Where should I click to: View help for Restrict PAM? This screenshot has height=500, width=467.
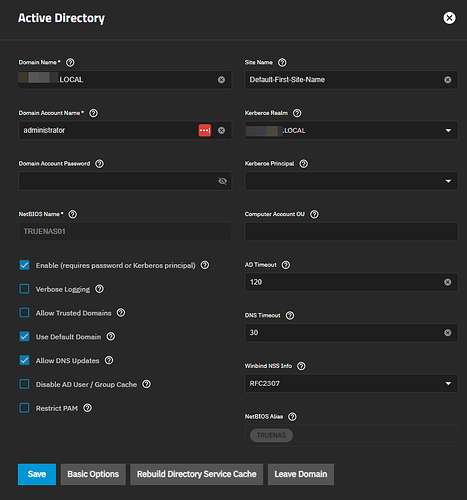coord(87,408)
